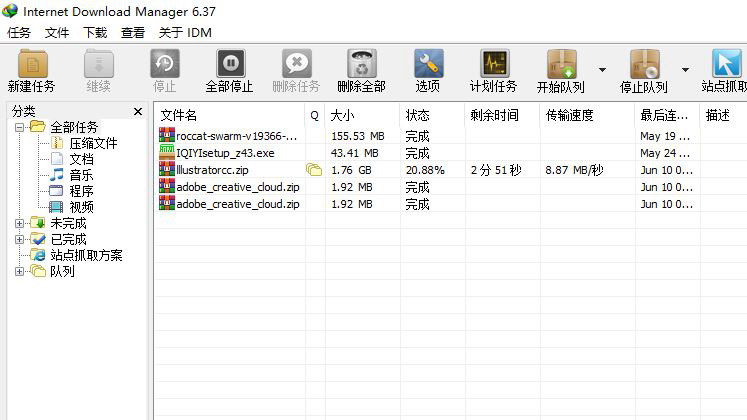Click the Stop (停止) toolbar icon
Image resolution: width=747 pixels, height=420 pixels.
pos(165,63)
